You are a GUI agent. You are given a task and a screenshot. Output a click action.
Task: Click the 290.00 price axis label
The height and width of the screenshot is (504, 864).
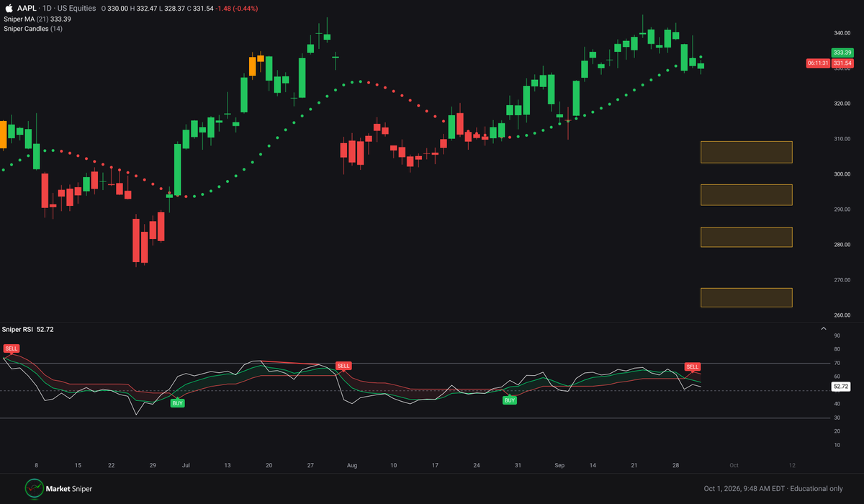[842, 210]
